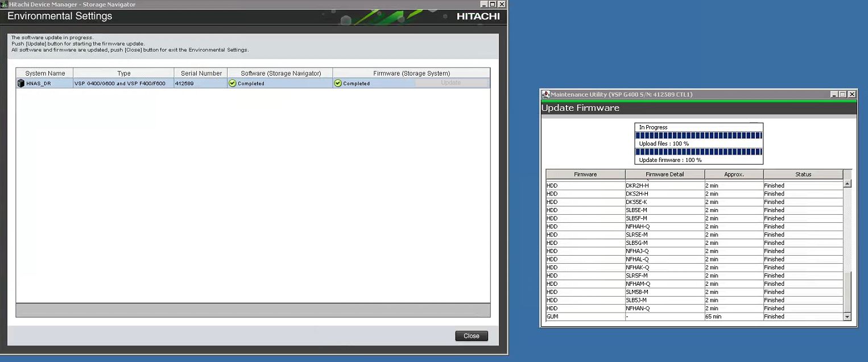Click the Approx. column header

(734, 174)
